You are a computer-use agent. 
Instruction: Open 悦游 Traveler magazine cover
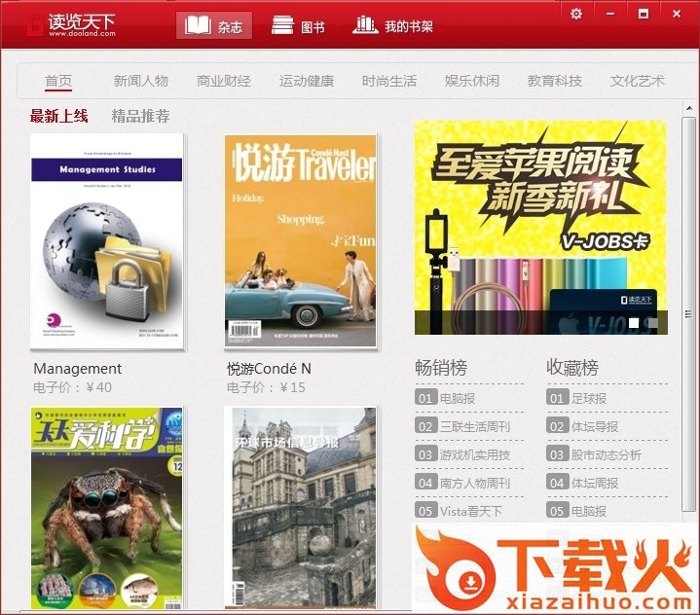(x=300, y=241)
